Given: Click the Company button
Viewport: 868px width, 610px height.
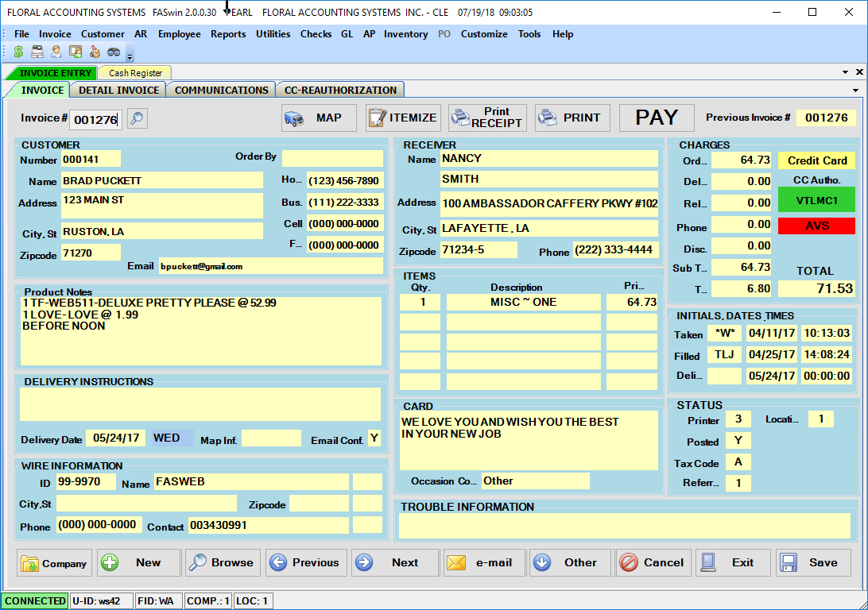Looking at the screenshot, I should (54, 563).
